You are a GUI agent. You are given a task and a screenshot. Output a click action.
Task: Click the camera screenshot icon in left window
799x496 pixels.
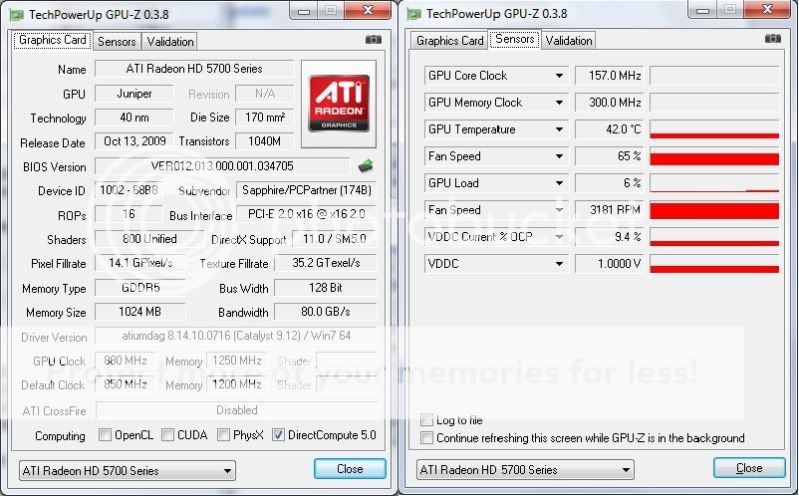coord(373,40)
